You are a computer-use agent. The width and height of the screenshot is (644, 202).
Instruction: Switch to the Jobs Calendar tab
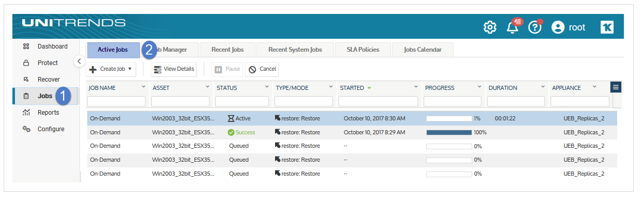pos(422,50)
